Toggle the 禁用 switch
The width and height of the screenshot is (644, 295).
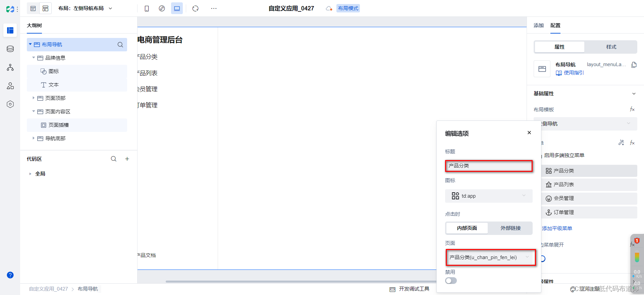(x=451, y=281)
